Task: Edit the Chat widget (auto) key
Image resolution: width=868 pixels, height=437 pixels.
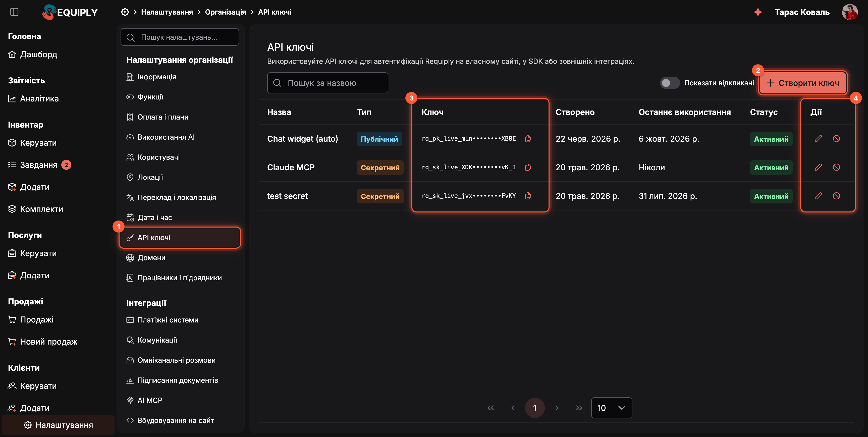Action: [x=818, y=138]
